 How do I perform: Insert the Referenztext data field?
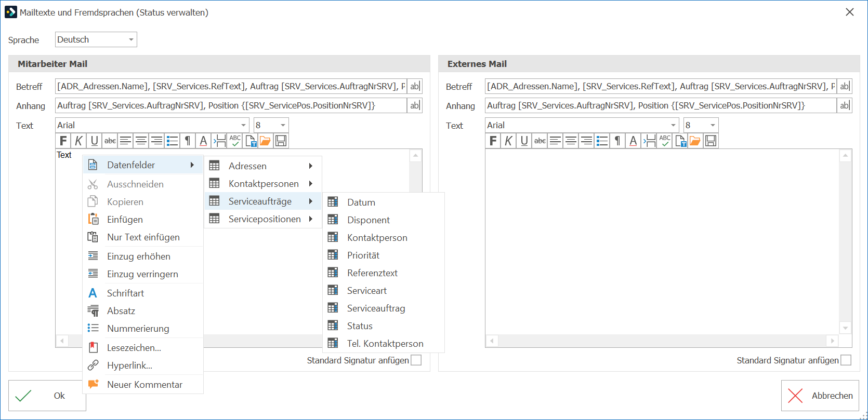click(x=384, y=273)
